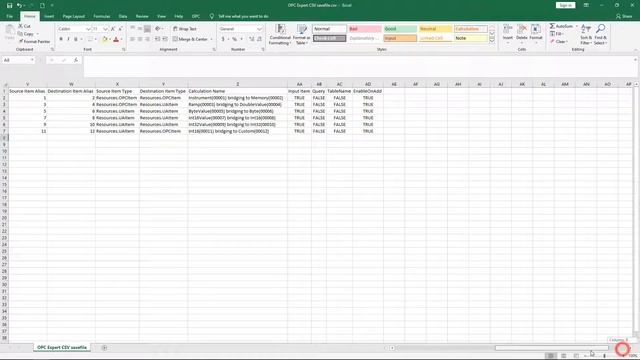This screenshot has width=640, height=360.
Task: Apply Underline formatting
Action: click(76, 39)
